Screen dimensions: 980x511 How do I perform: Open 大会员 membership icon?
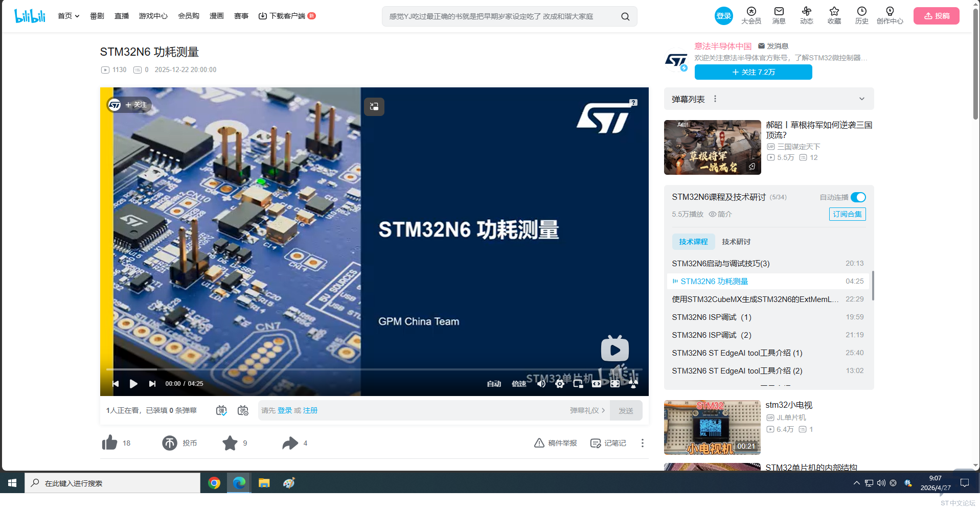click(x=751, y=15)
